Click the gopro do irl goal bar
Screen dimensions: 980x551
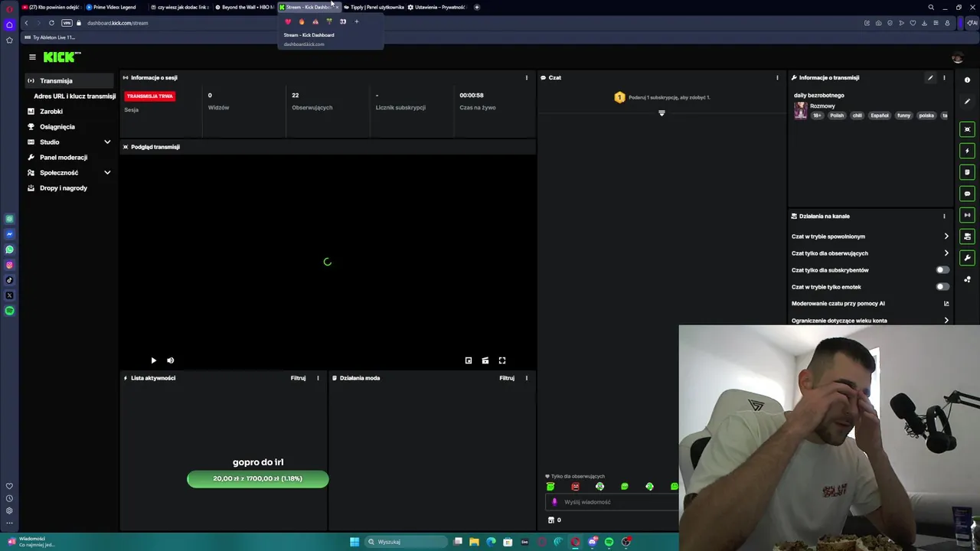258,479
